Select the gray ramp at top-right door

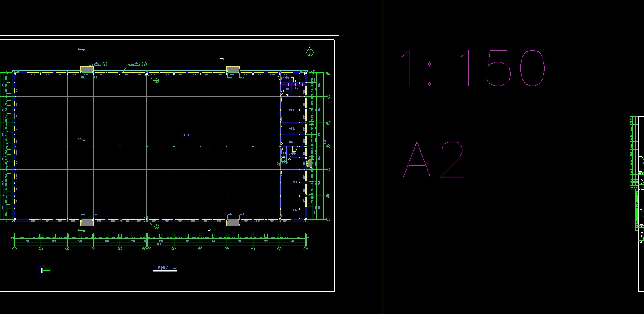(x=233, y=70)
